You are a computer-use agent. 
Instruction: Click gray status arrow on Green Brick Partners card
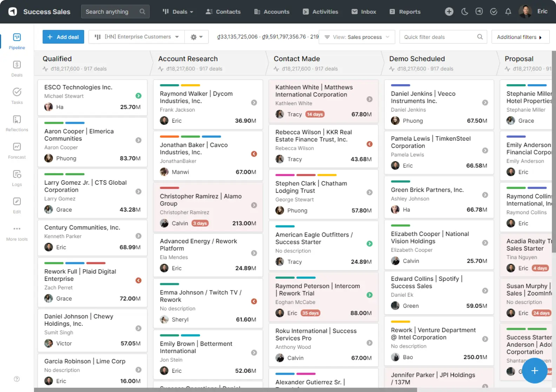(485, 195)
